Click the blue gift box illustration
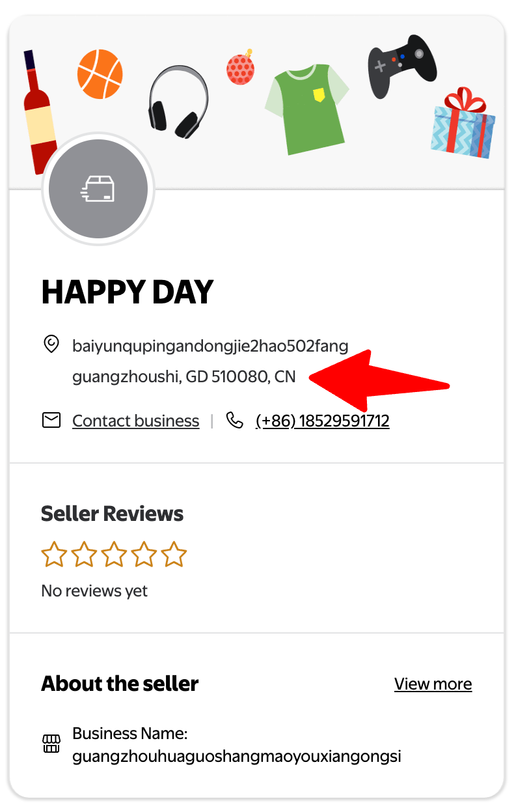Screen dimensions: 514x812 463,123
